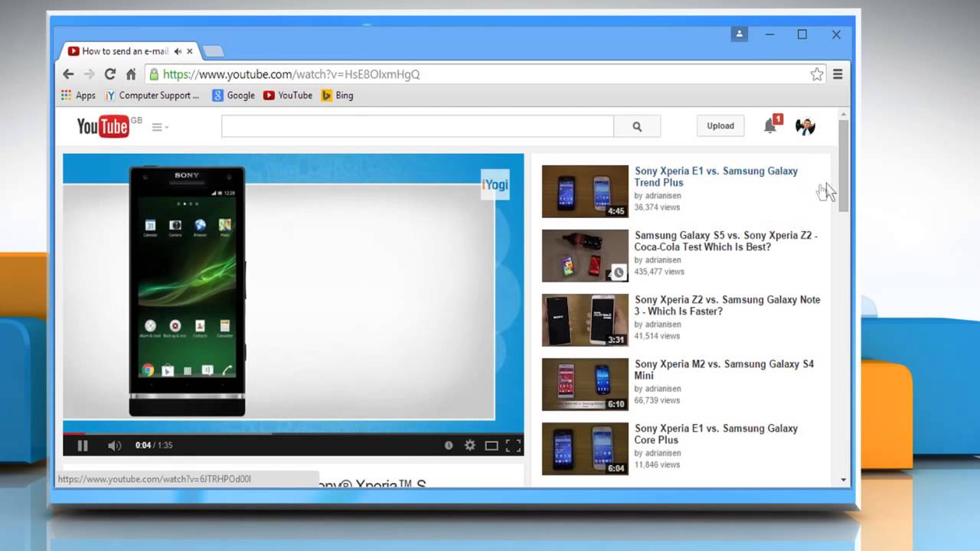The height and width of the screenshot is (551, 980).
Task: Reload the page with refresh icon
Action: 110,74
